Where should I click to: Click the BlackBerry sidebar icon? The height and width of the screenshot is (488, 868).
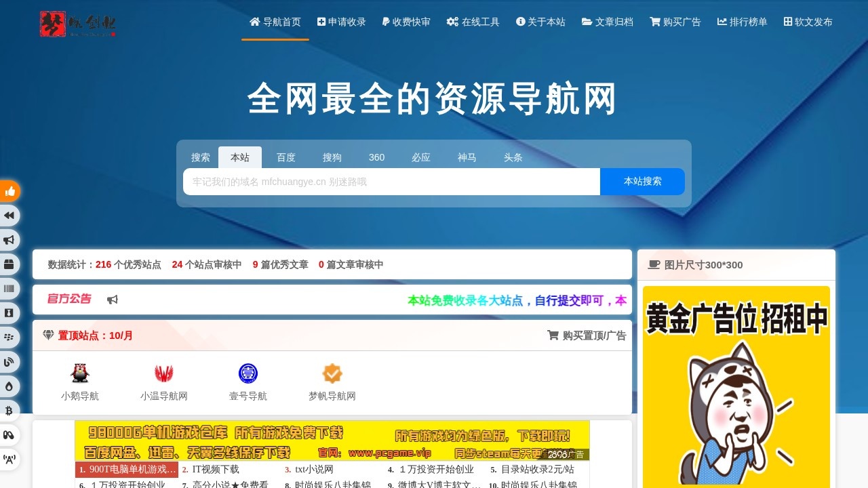(9, 338)
